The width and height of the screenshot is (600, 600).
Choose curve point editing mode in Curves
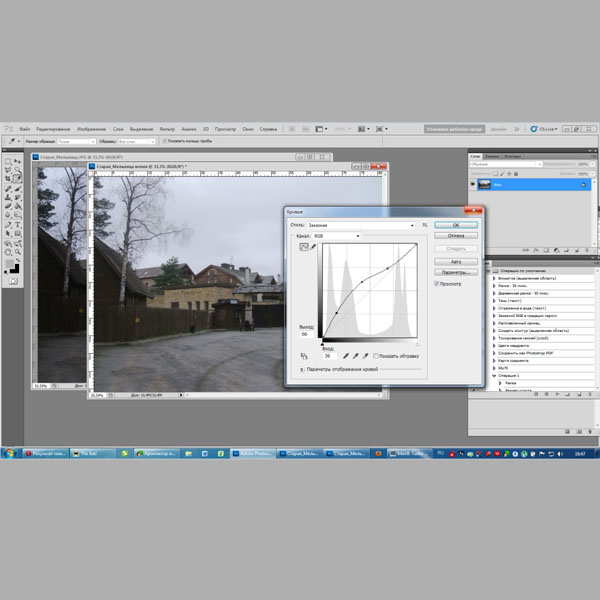(x=304, y=247)
